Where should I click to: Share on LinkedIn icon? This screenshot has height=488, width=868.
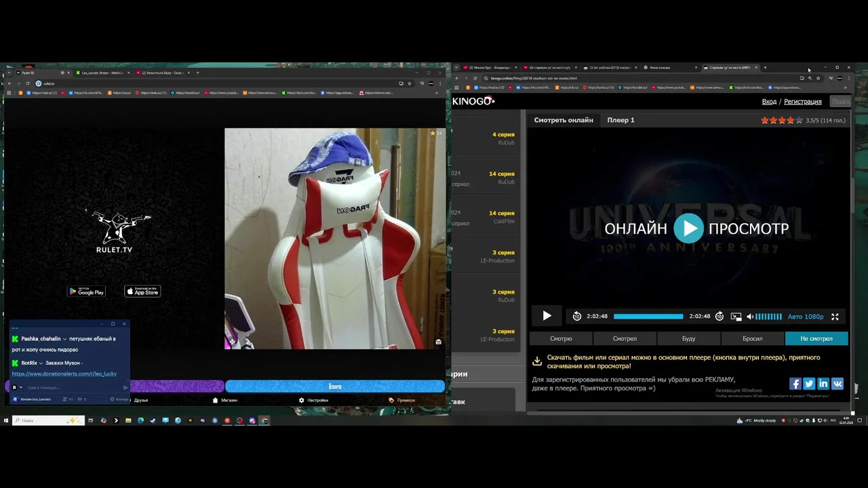point(823,384)
